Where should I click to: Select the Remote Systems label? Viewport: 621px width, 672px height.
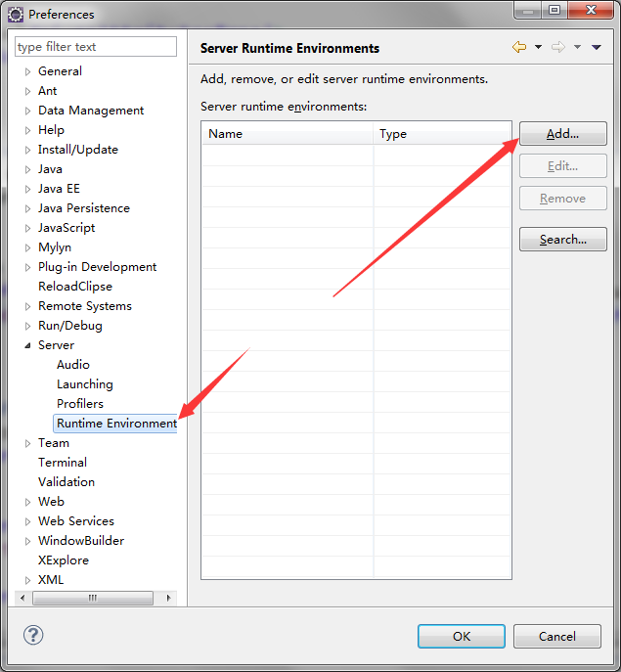tap(85, 306)
